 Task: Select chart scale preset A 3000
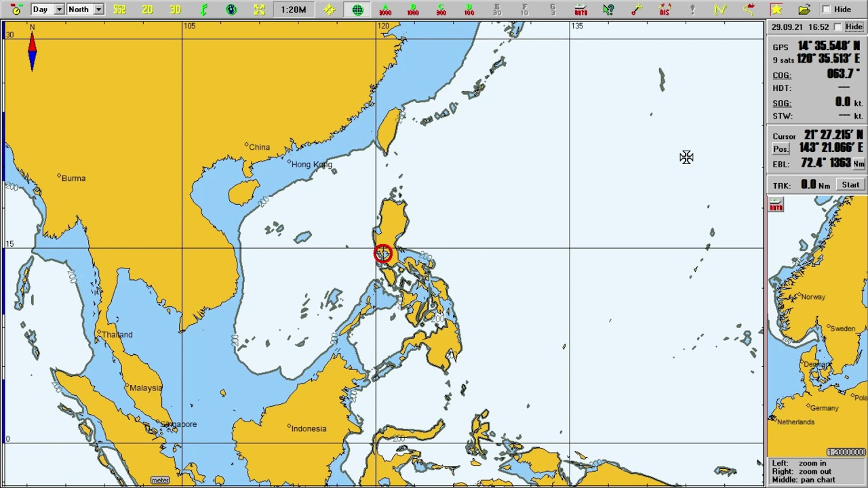pos(385,9)
